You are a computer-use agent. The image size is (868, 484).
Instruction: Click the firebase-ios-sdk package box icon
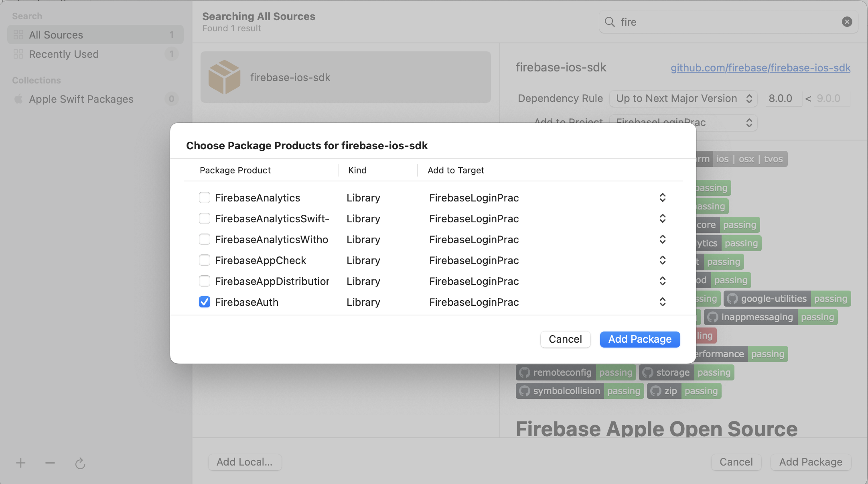tap(224, 77)
